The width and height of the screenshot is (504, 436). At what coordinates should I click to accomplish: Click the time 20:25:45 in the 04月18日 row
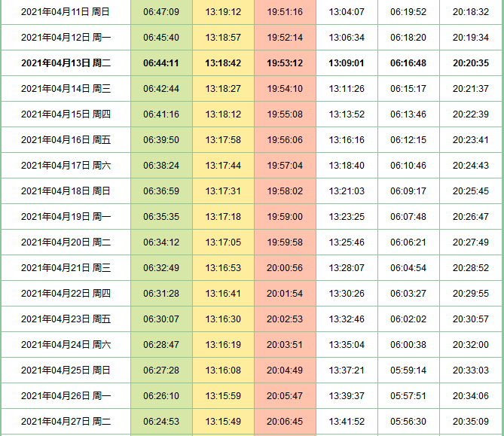click(x=471, y=191)
